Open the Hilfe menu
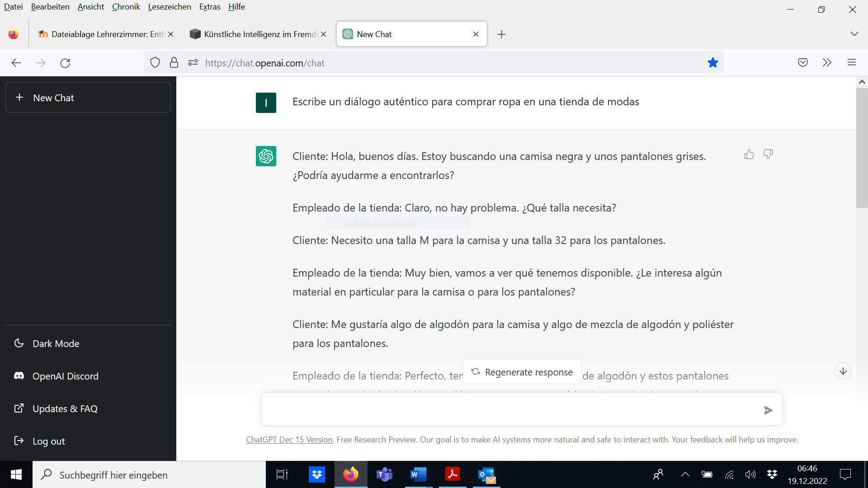Screen dimensions: 868x488 click(x=236, y=7)
